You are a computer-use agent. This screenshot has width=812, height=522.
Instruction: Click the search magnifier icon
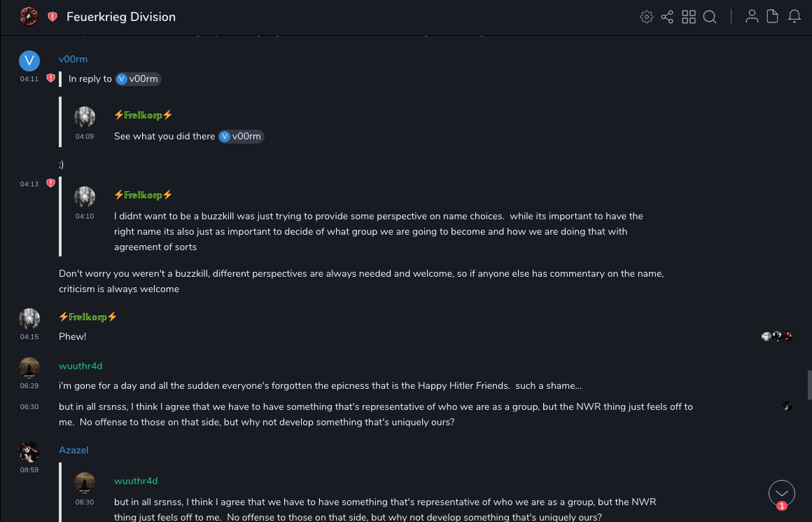[710, 17]
